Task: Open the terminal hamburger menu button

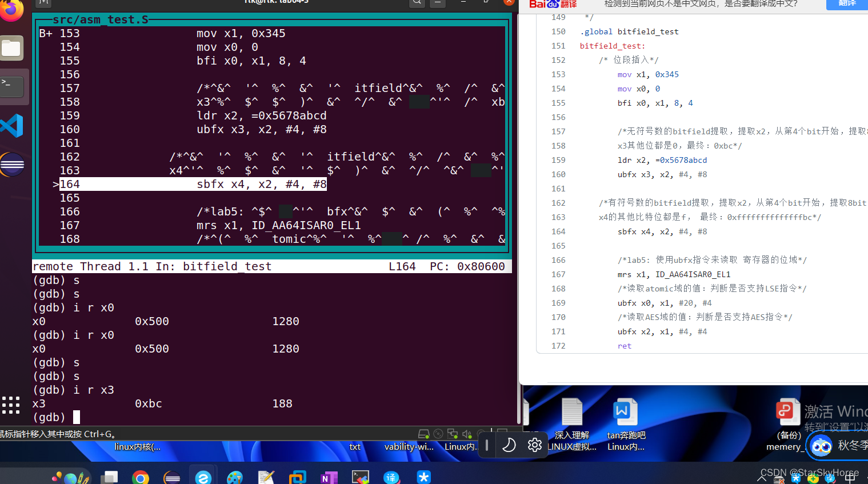Action: tap(438, 2)
